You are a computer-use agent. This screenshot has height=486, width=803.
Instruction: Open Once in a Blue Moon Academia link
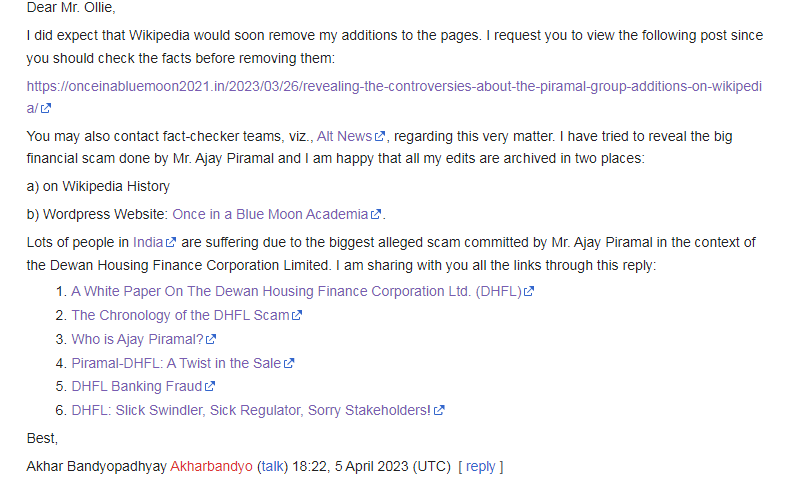click(270, 214)
